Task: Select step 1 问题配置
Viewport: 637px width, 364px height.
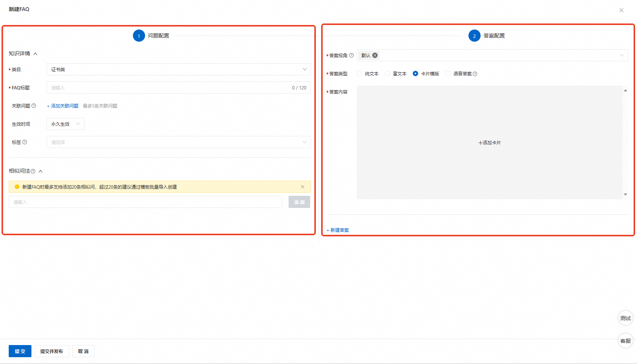Action: 151,36
